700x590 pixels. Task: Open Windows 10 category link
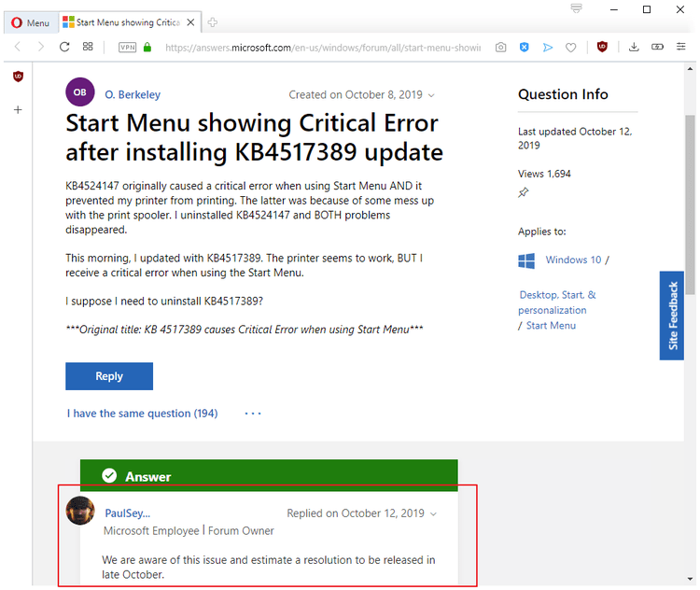coord(573,260)
